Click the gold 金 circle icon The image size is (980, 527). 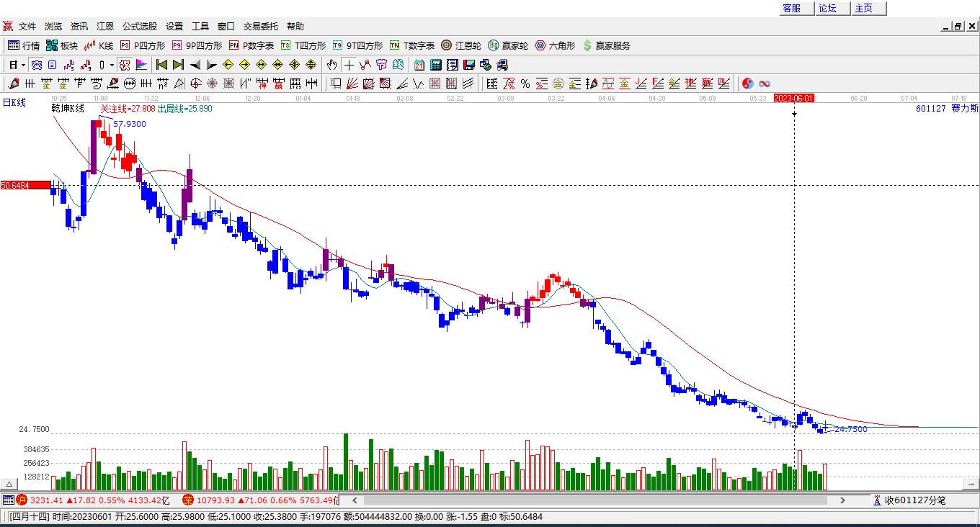pyautogui.click(x=558, y=84)
